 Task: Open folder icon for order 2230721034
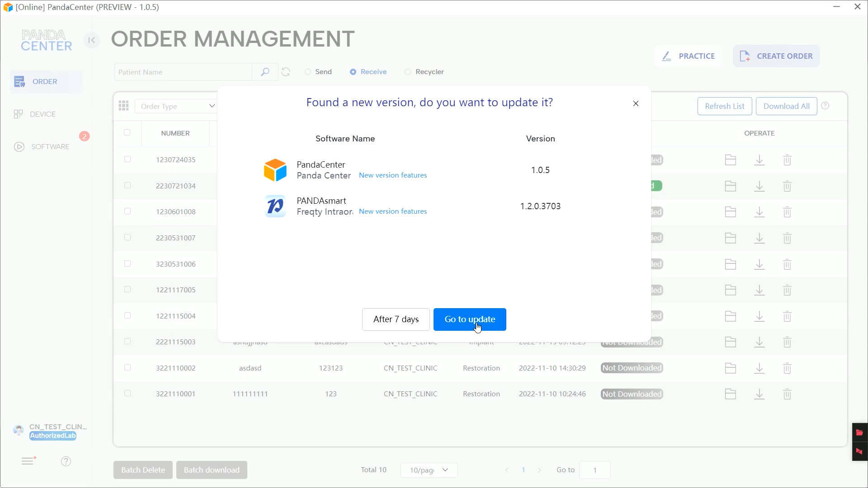tap(731, 186)
